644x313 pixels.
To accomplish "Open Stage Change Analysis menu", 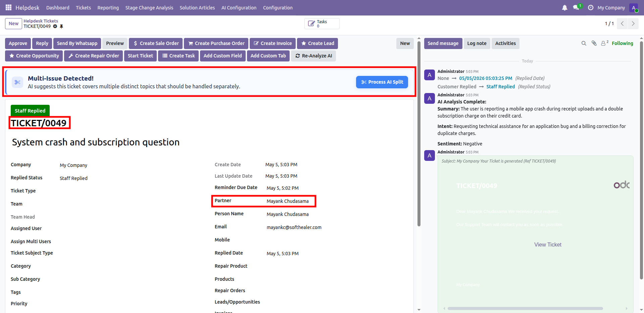I will [x=149, y=7].
